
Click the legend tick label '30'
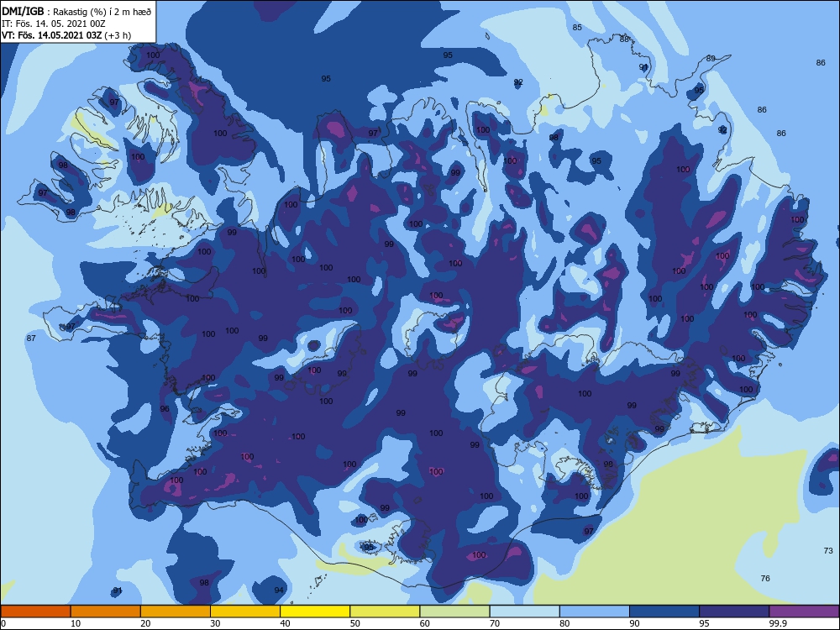(215, 623)
